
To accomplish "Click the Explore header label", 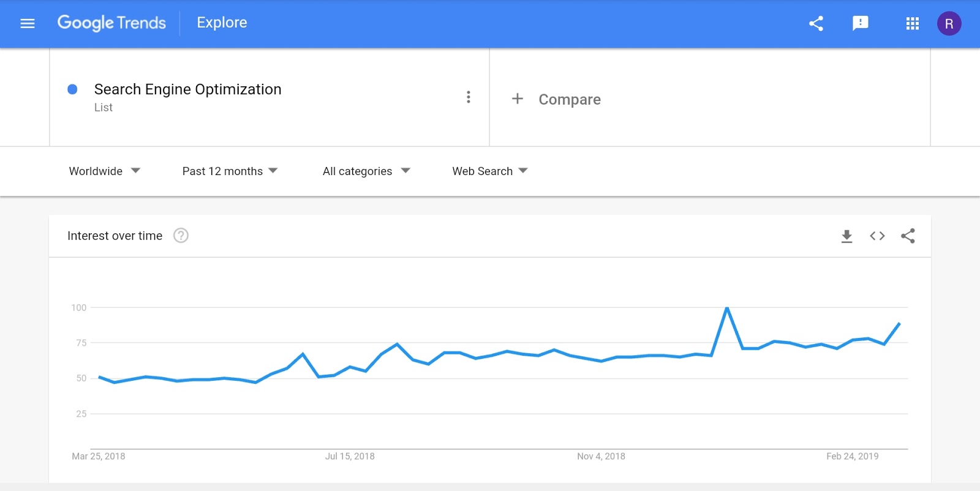I will (222, 23).
